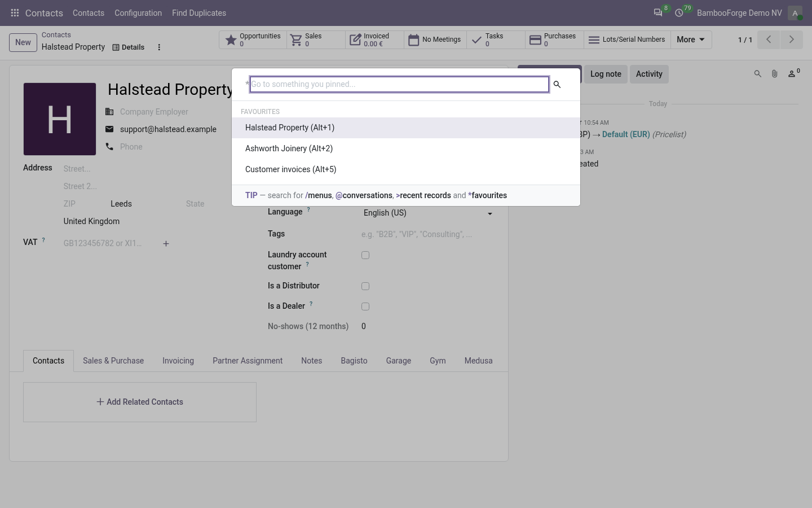Open the No Meetings calendar button
Screen dimensions: 812x508
(x=435, y=40)
